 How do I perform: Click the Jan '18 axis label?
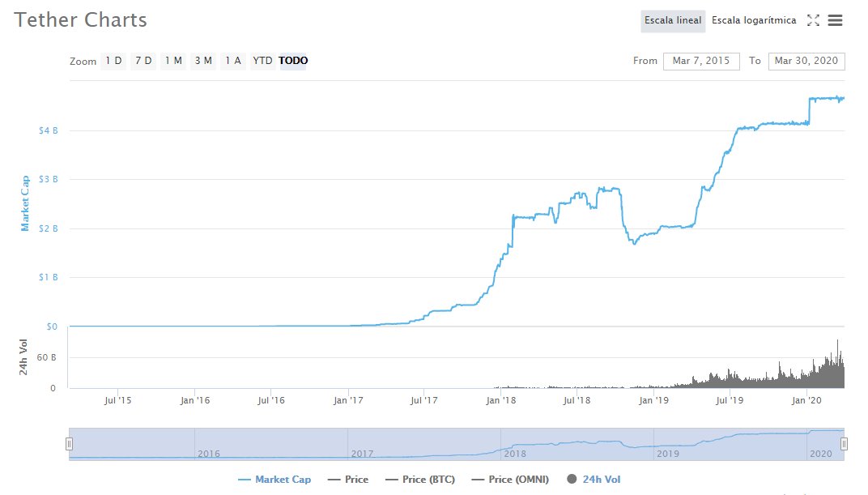[x=501, y=400]
